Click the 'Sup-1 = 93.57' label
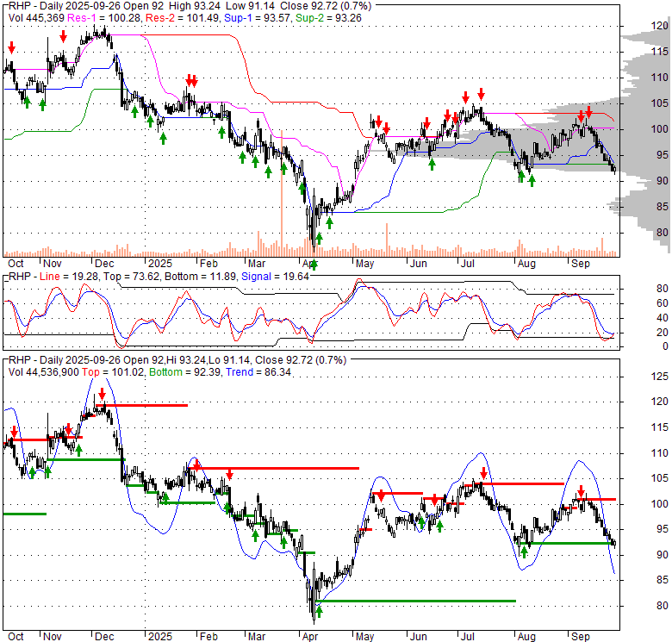 coord(257,18)
